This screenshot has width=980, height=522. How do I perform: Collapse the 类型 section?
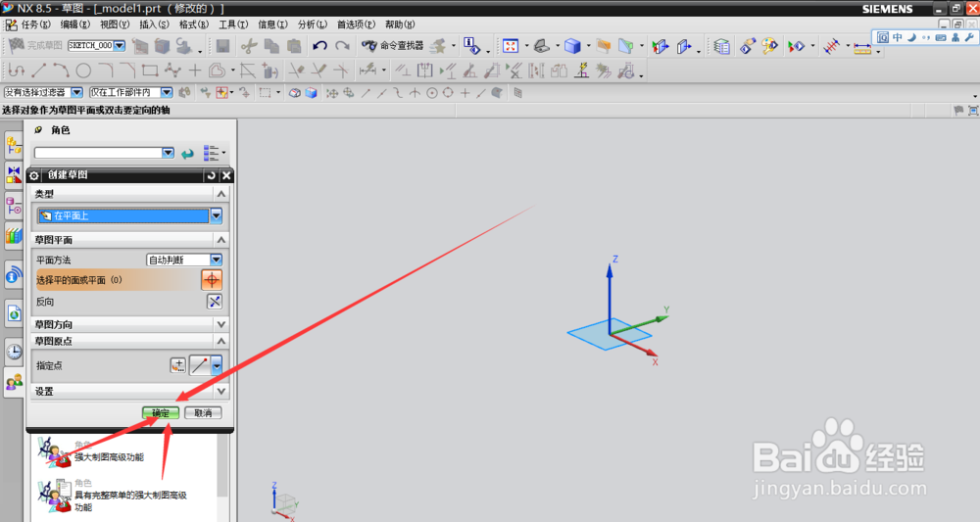[221, 194]
